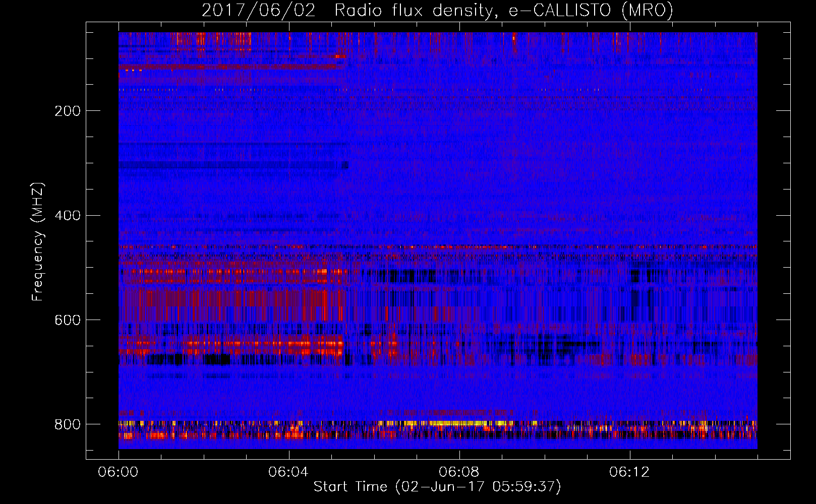
Task: Click the 400 frequency tick label
Action: click(68, 216)
